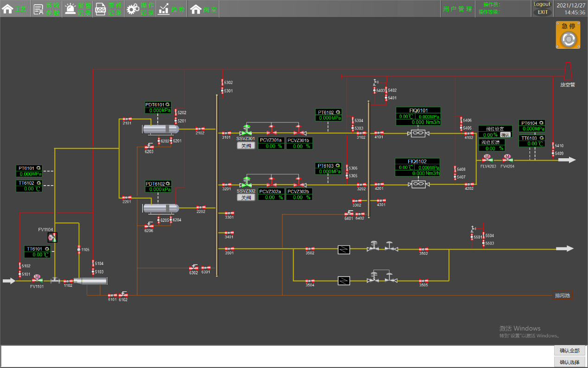
Task: Click the FV1101 inlet valve icon
Action: [x=37, y=279]
